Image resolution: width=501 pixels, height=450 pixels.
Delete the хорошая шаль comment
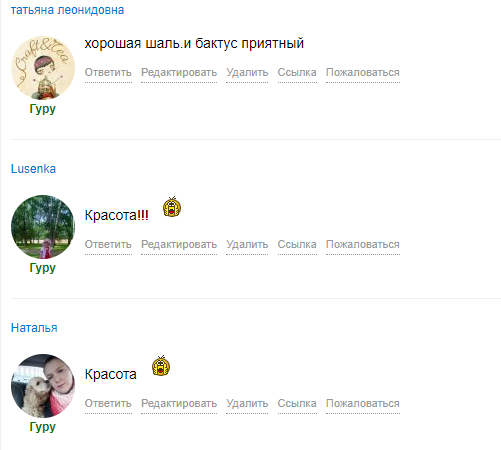247,72
